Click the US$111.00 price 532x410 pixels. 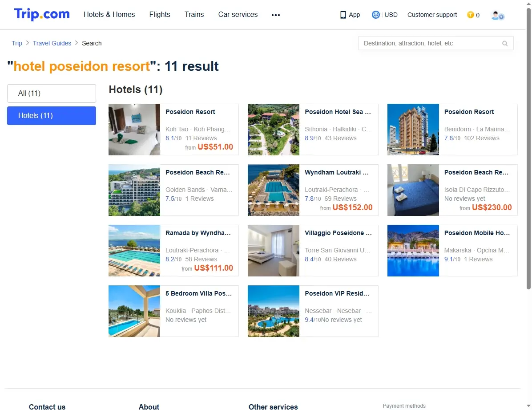point(214,268)
